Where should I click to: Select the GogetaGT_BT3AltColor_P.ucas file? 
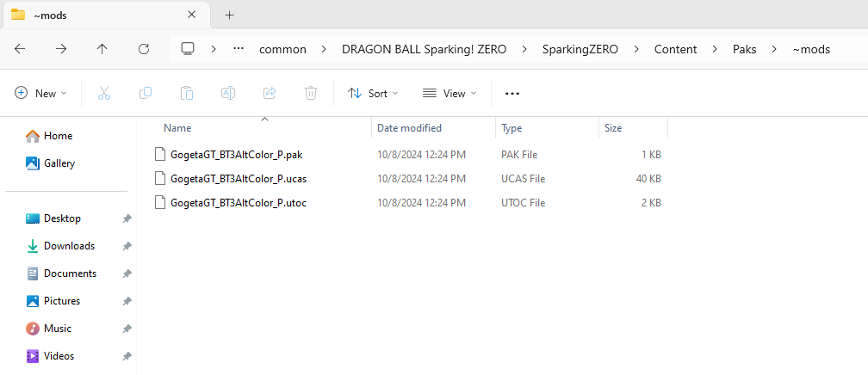coord(239,179)
